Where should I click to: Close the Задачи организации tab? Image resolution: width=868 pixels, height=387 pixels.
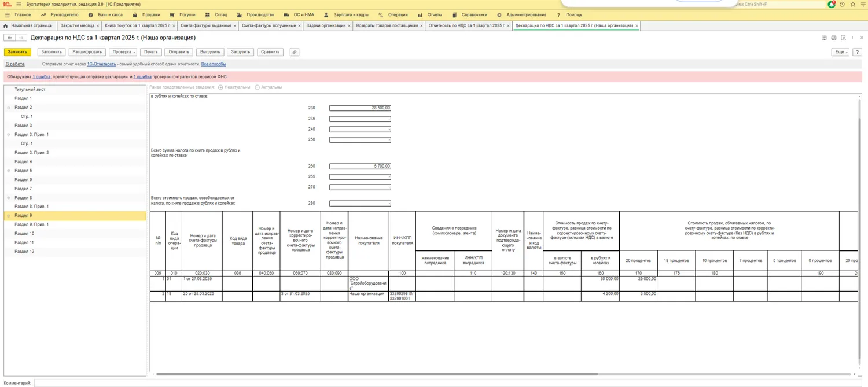pyautogui.click(x=349, y=26)
